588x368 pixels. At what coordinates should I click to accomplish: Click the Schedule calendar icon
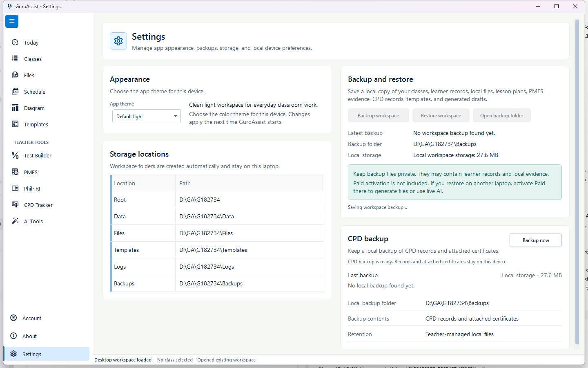click(x=15, y=91)
